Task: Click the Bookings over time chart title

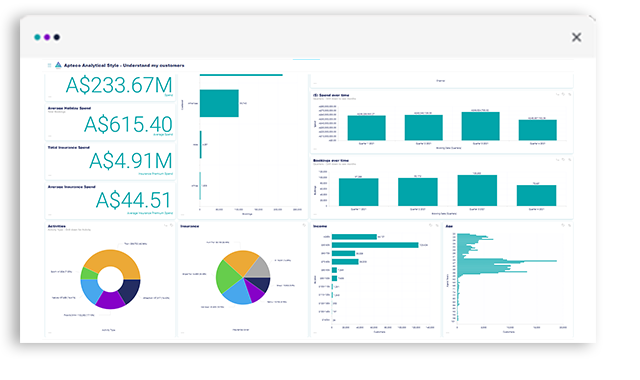Action: coord(331,160)
